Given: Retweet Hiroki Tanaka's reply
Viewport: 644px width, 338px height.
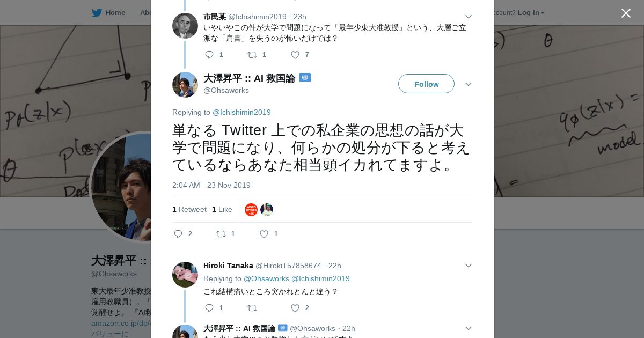Looking at the screenshot, I should point(252,308).
